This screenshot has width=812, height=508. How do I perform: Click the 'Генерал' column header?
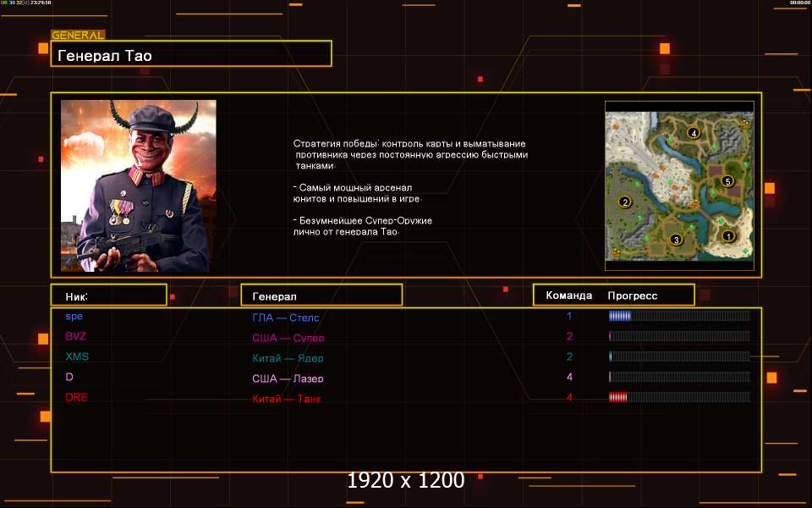point(321,295)
